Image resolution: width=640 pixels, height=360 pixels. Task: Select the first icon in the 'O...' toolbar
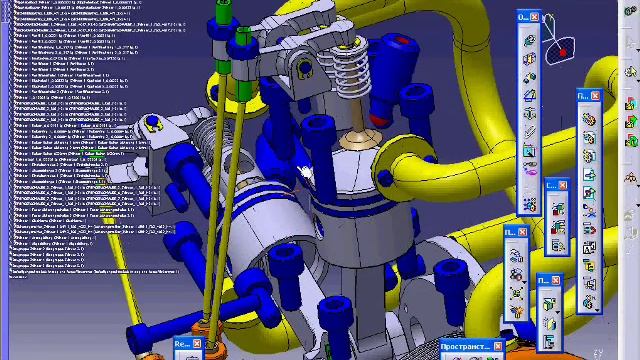click(x=529, y=40)
